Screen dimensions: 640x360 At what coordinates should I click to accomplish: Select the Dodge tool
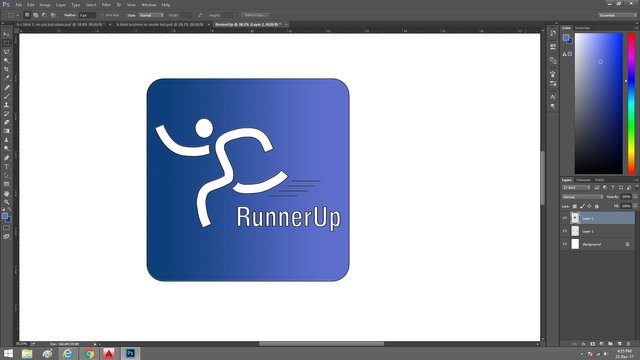pyautogui.click(x=6, y=149)
